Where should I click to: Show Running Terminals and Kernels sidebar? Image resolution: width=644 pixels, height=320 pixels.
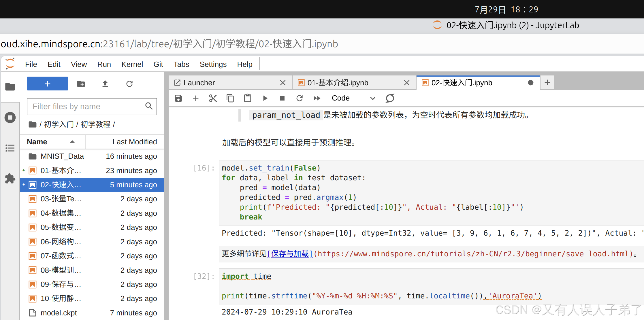(10, 118)
